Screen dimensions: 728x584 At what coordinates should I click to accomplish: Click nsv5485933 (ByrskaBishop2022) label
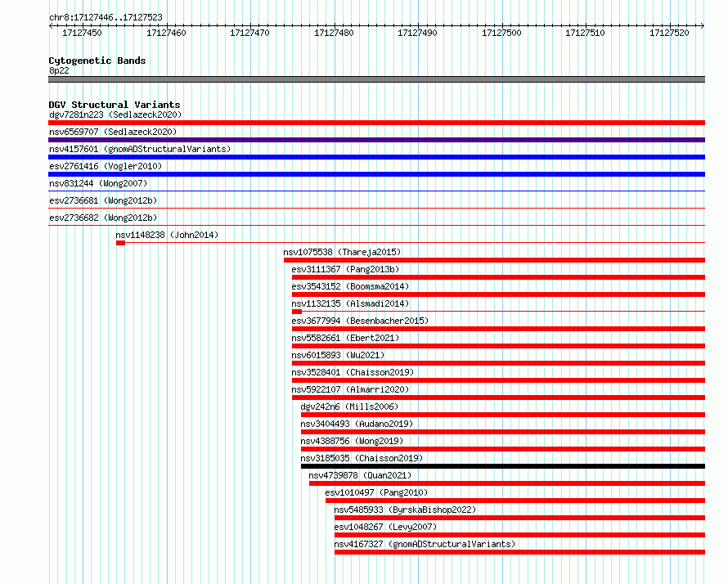406,510
